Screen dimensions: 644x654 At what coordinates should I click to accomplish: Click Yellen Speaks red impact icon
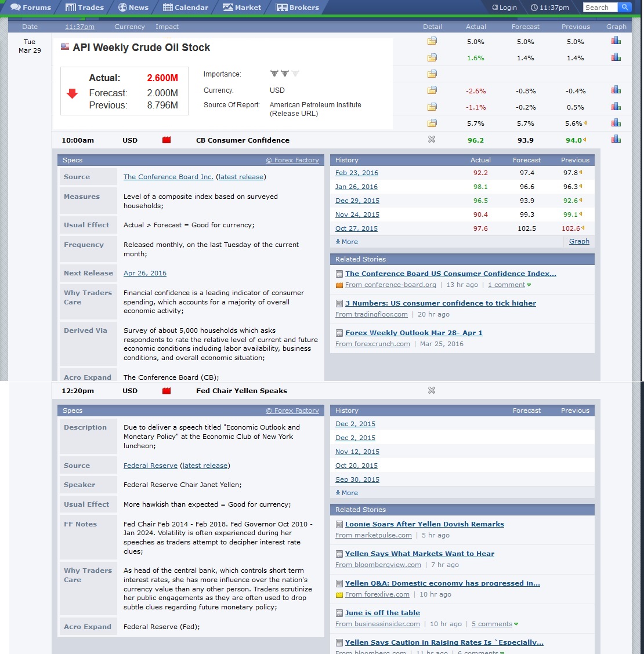tap(167, 391)
